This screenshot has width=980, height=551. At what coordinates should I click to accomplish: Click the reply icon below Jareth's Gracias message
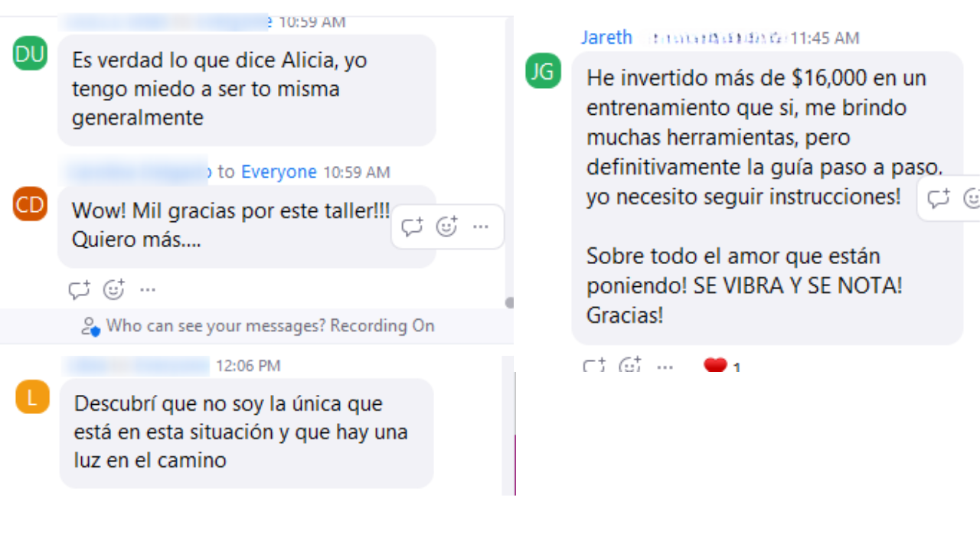594,366
